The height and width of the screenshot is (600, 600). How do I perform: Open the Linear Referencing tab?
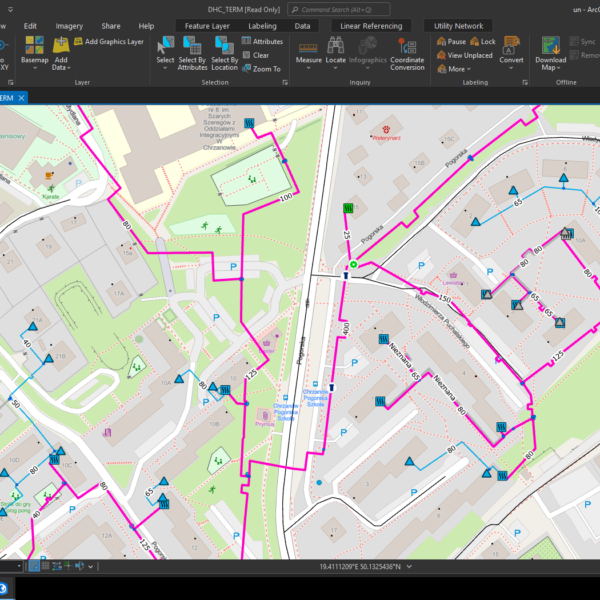(371, 25)
